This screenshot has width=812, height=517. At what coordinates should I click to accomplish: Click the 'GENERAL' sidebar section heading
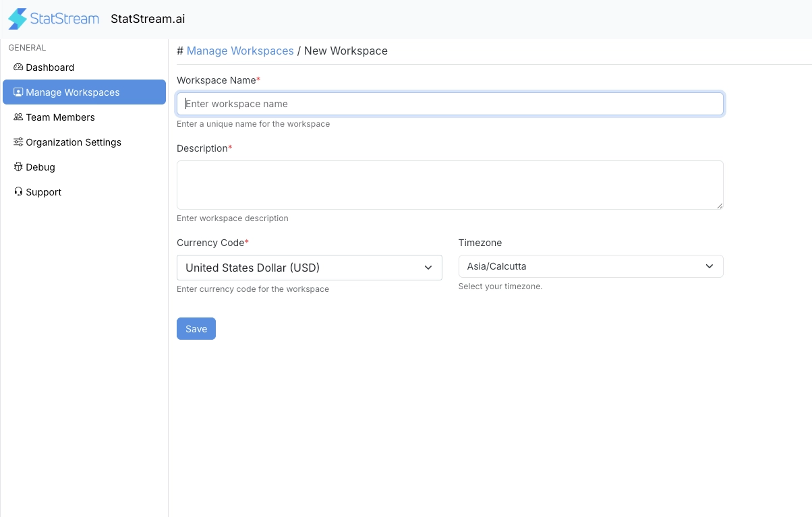27,48
